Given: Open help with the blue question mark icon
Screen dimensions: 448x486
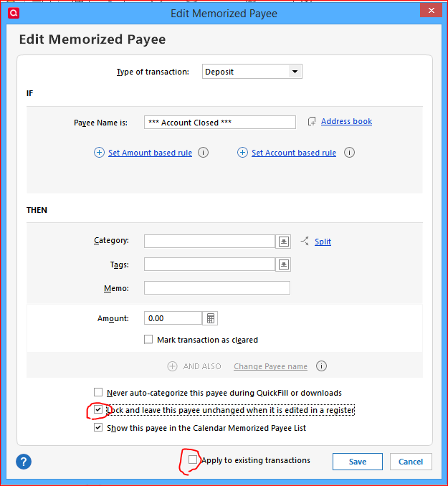Looking at the screenshot, I should (24, 462).
